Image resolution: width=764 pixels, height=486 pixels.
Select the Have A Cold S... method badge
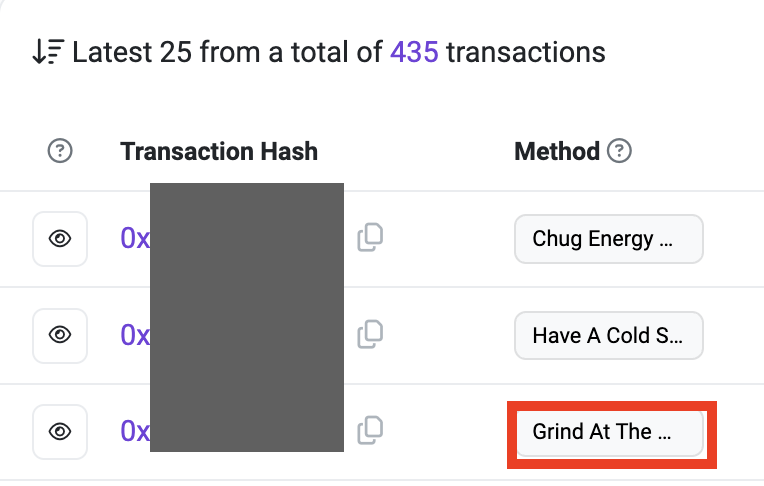click(609, 335)
